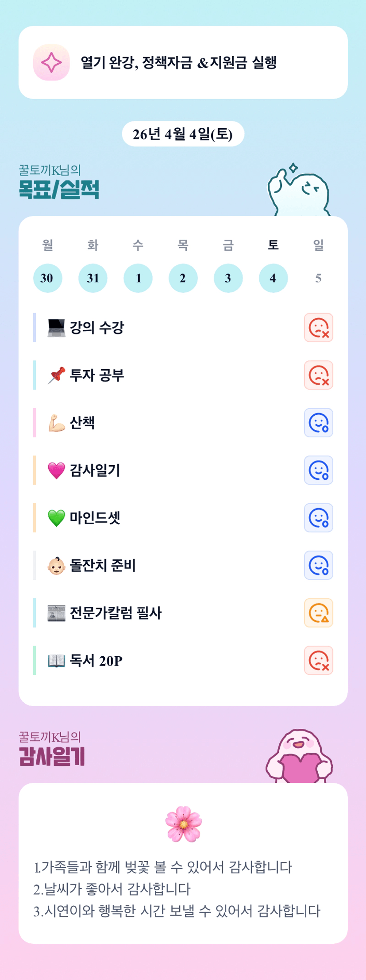Tap the 돌잔치 준비 smiley status icon
This screenshot has height=980, width=366.
pos(318,565)
